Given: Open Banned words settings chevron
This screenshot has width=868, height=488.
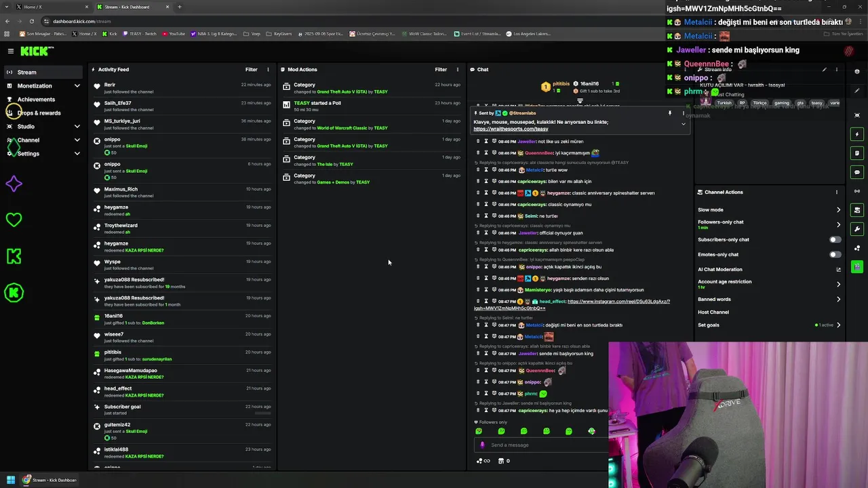Looking at the screenshot, I should (838, 299).
